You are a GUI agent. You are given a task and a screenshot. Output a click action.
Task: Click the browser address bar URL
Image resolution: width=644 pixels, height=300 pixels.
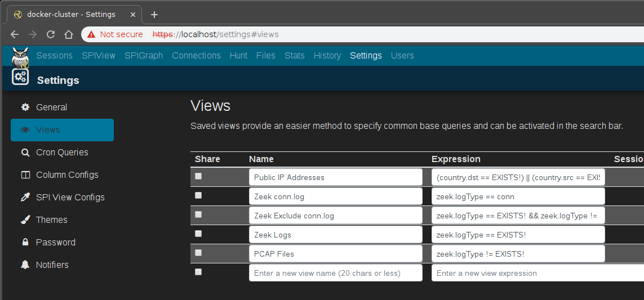coord(216,34)
